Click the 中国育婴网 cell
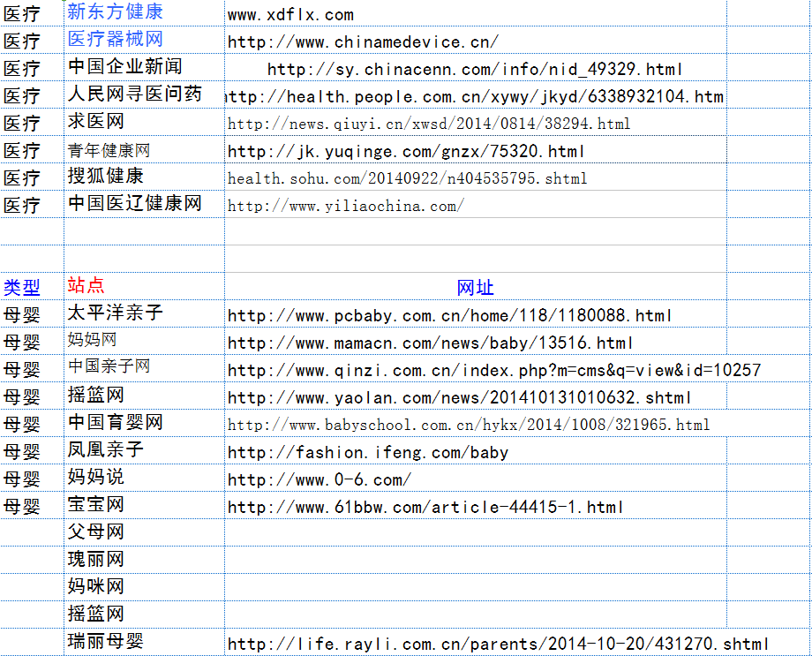Screen dimensions: 812x656 click(x=144, y=423)
